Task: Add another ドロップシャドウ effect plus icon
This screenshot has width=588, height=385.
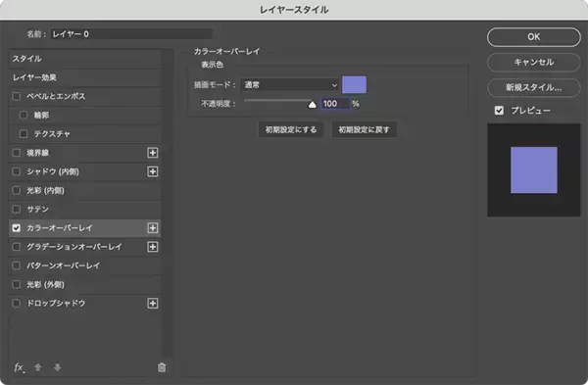Action: tap(153, 304)
